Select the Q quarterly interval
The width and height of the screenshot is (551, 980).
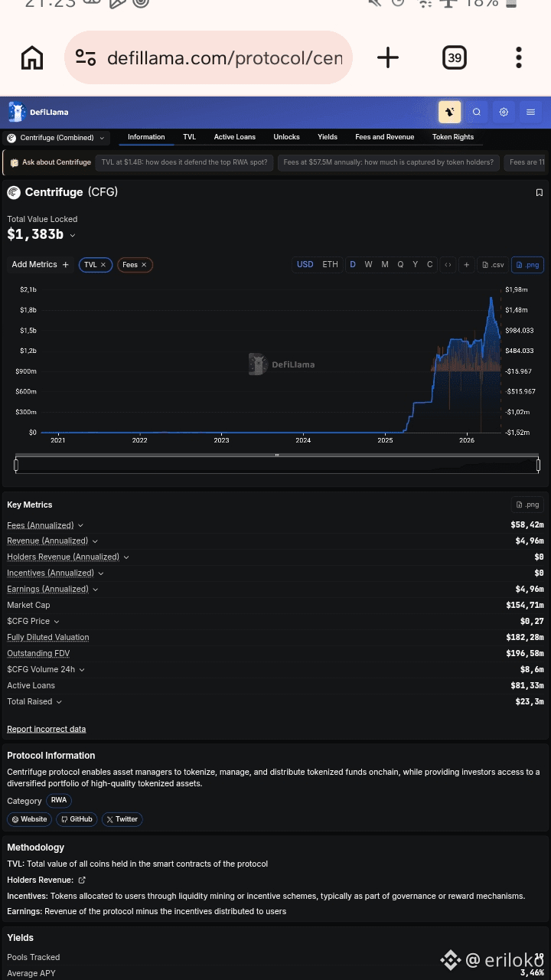pyautogui.click(x=400, y=264)
